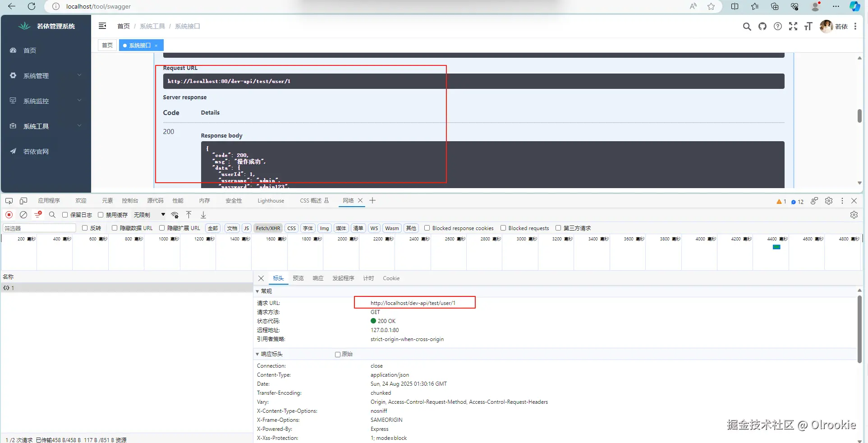Switch to the 元素 DevTools tab
The width and height of the screenshot is (868, 443).
(107, 201)
